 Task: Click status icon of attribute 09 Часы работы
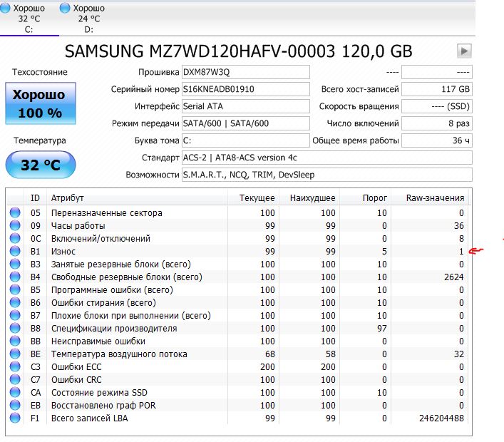15,225
